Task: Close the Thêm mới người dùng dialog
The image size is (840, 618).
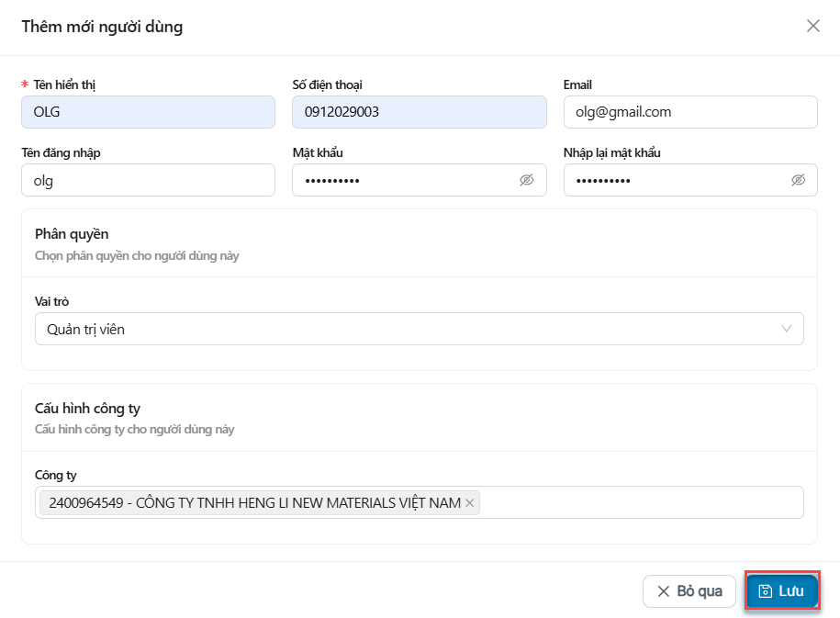Action: coord(812,26)
